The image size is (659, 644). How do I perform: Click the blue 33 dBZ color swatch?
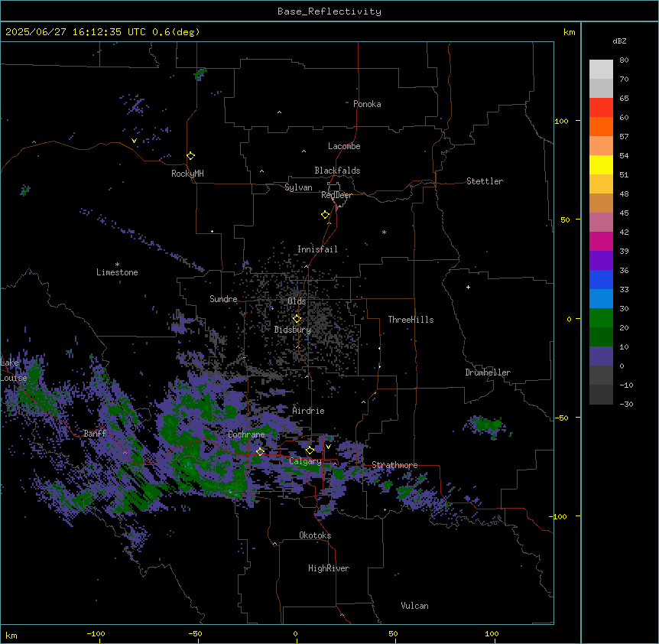point(601,279)
